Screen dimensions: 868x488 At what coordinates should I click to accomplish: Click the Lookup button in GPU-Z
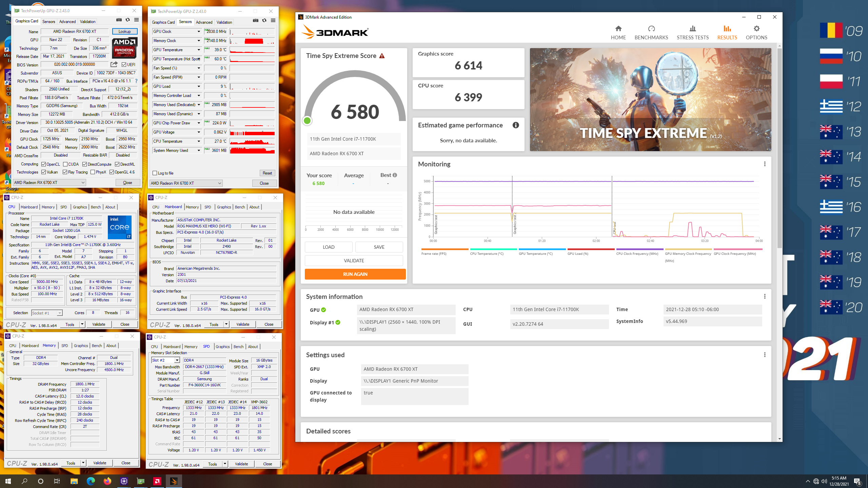124,32
